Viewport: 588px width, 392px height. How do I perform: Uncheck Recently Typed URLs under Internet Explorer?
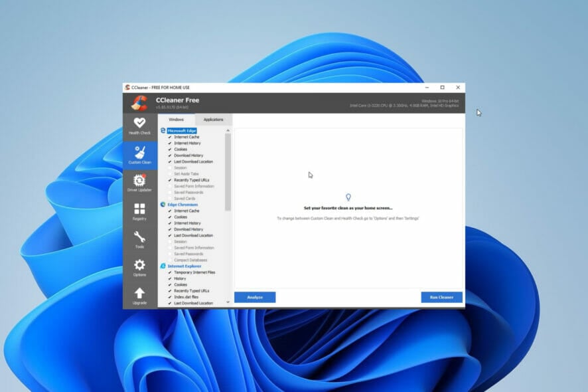click(x=170, y=291)
